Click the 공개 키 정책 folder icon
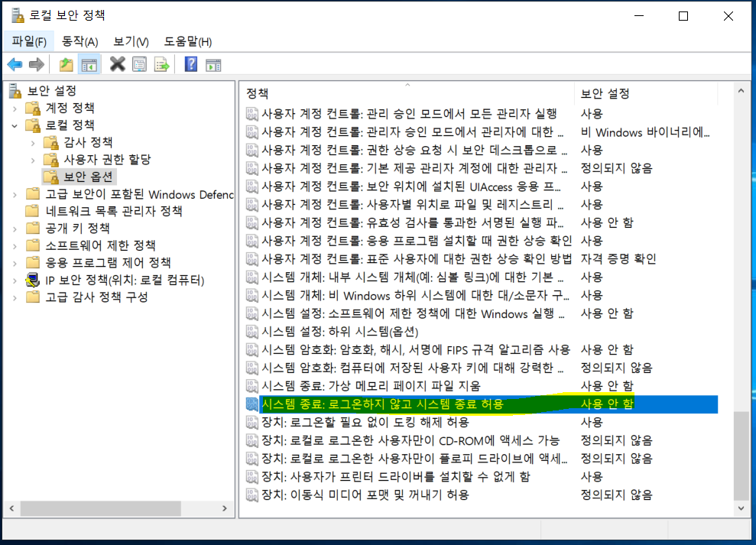756x545 pixels. (x=33, y=228)
